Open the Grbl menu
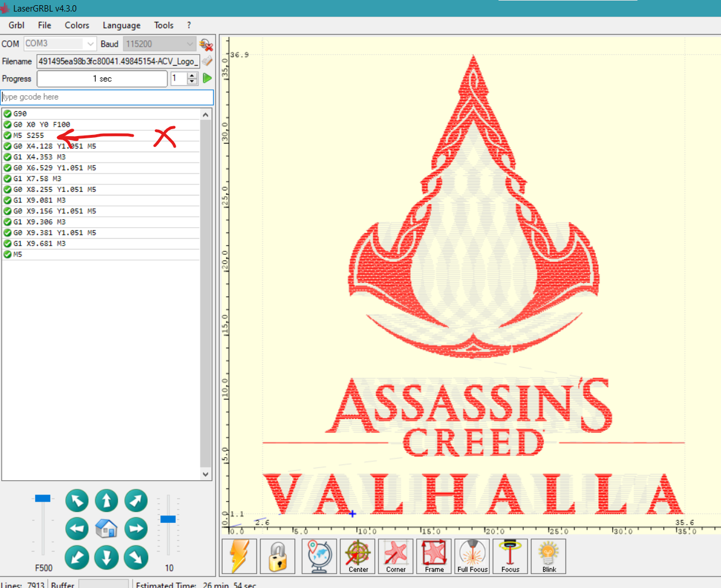 coord(16,25)
